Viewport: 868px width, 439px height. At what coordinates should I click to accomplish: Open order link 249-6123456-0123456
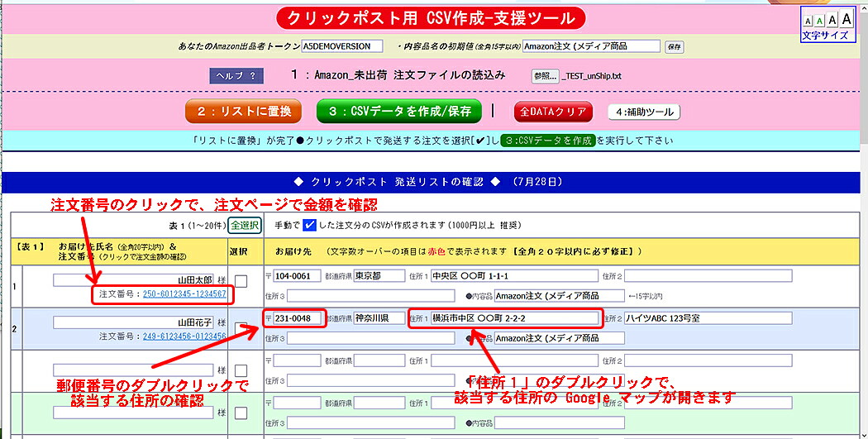pos(184,336)
